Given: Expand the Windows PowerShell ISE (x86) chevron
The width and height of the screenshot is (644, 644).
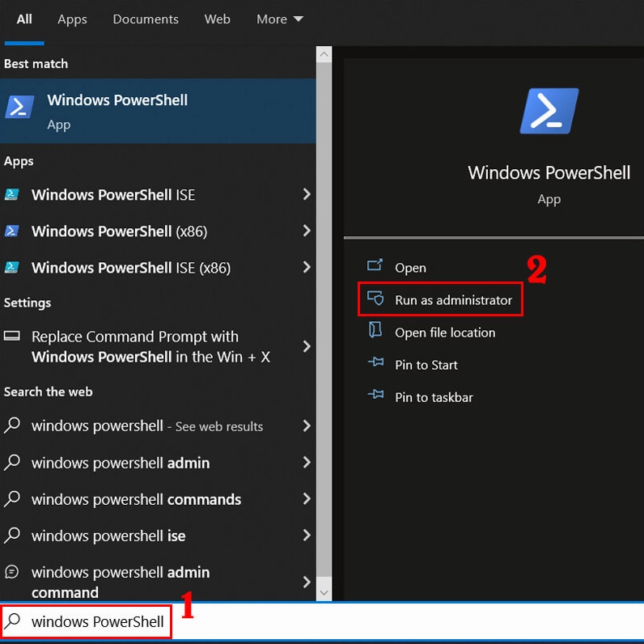Looking at the screenshot, I should pos(307,267).
